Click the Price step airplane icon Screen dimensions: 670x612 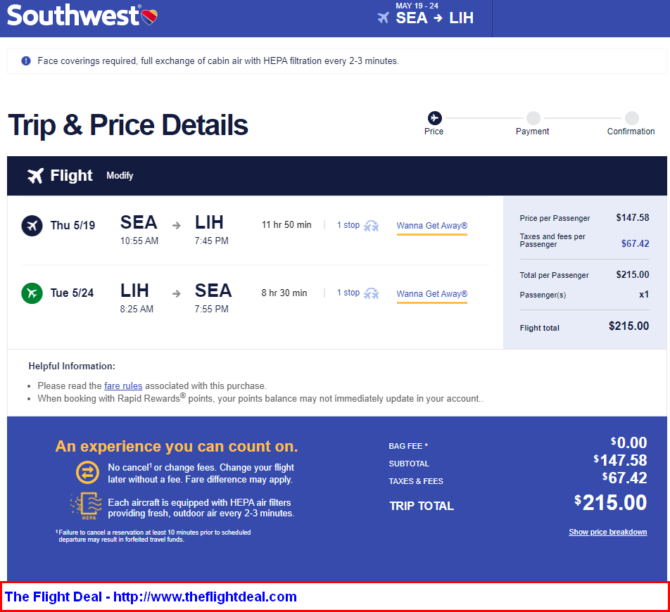tap(435, 118)
